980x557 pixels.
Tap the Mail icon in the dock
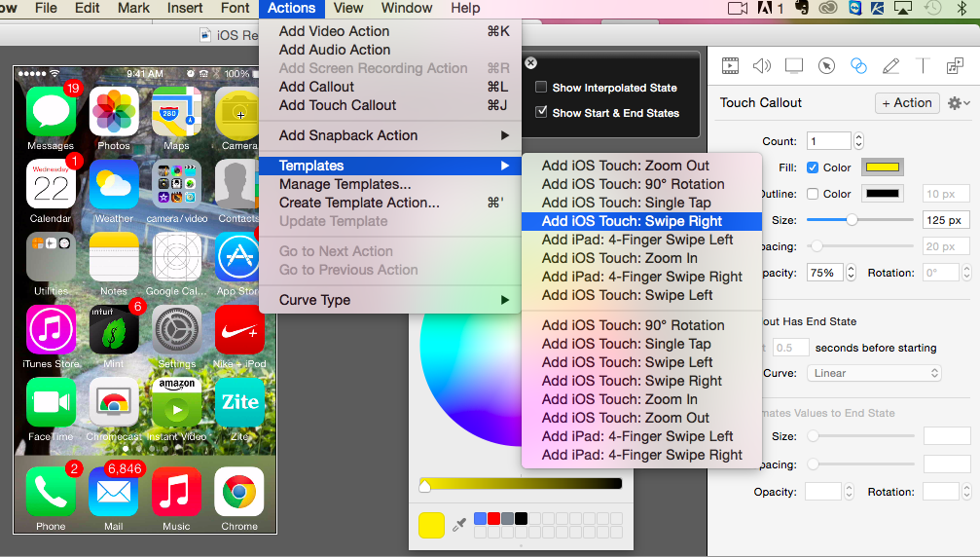click(x=114, y=492)
